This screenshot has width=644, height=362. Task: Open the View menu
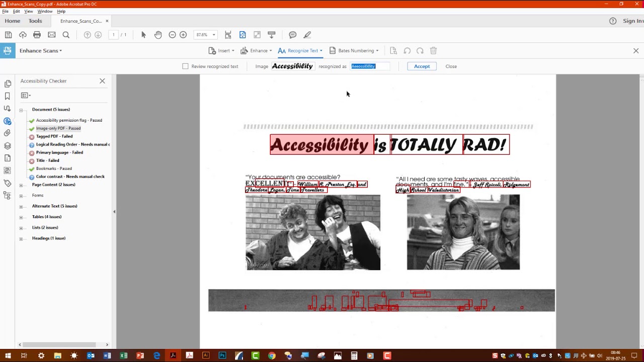tap(29, 11)
